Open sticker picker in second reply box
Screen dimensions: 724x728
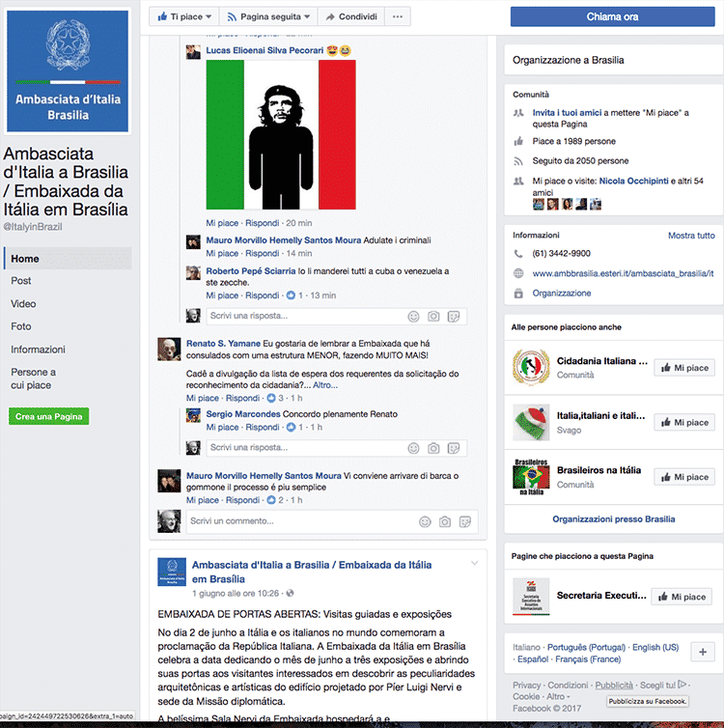[454, 449]
